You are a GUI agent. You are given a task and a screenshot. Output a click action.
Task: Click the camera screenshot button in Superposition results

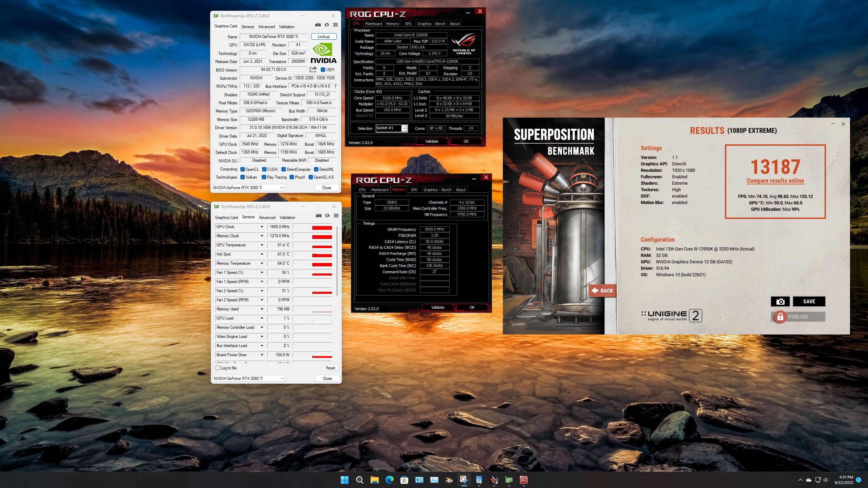tap(780, 301)
